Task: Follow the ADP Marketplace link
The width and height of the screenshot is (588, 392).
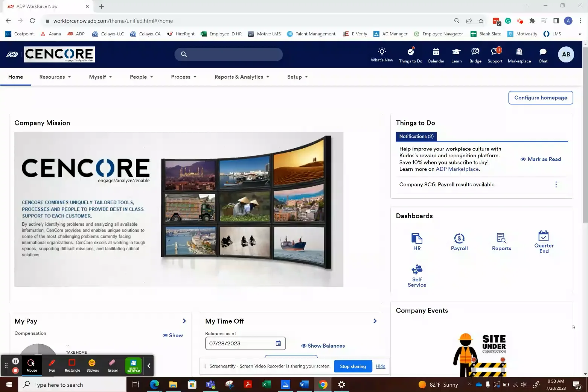Action: coord(457,169)
